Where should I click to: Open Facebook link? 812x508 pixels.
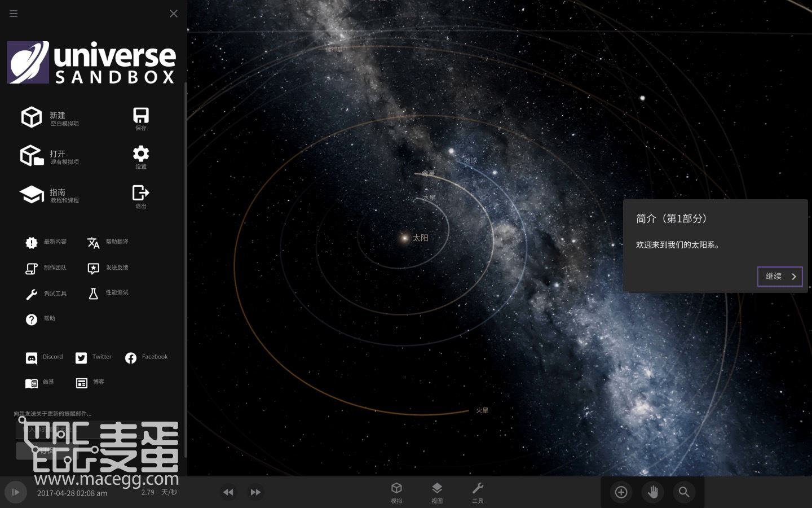[146, 358]
